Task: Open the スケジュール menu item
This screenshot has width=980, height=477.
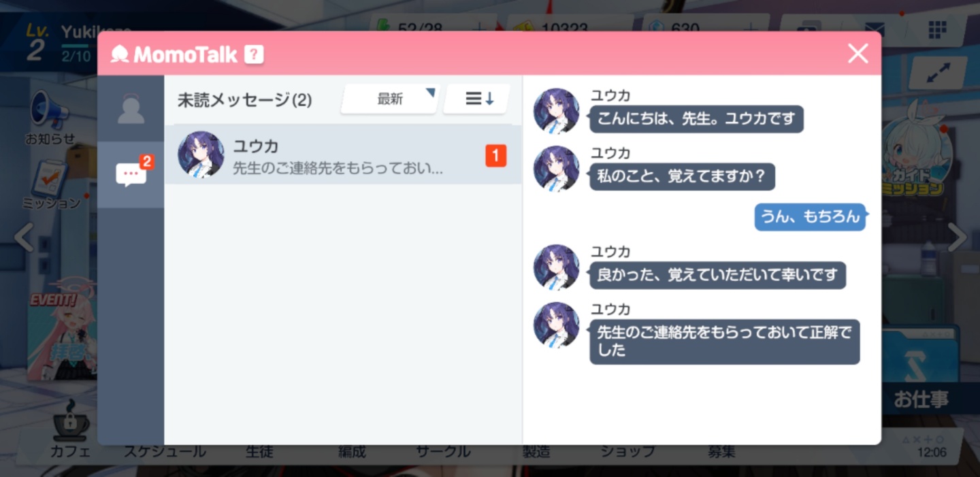Action: point(165,452)
